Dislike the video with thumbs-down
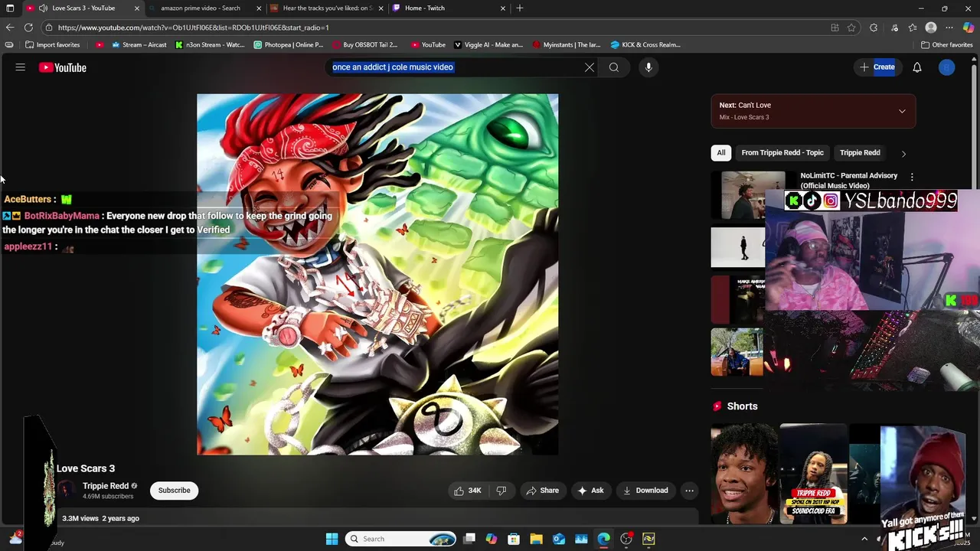This screenshot has width=980, height=551. click(501, 491)
